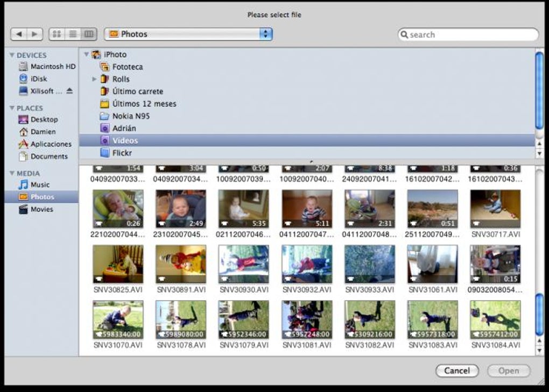This screenshot has height=392, width=549.
Task: Click the Open button
Action: point(509,370)
